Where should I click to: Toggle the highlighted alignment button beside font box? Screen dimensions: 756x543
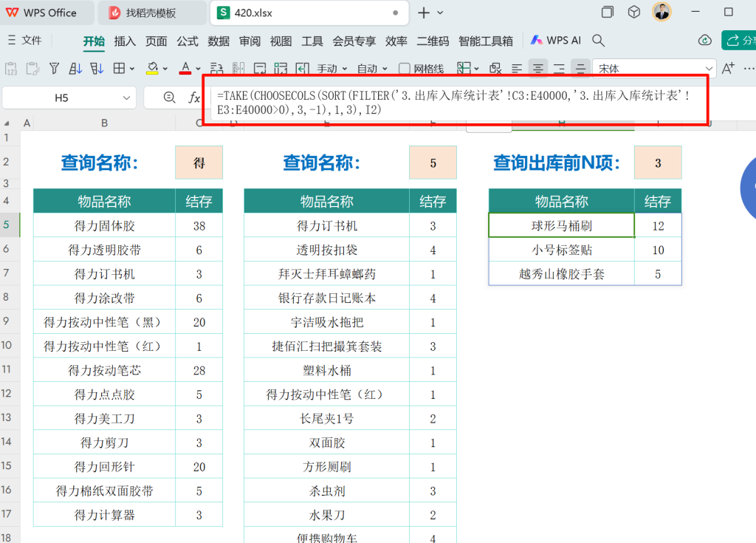(x=580, y=69)
